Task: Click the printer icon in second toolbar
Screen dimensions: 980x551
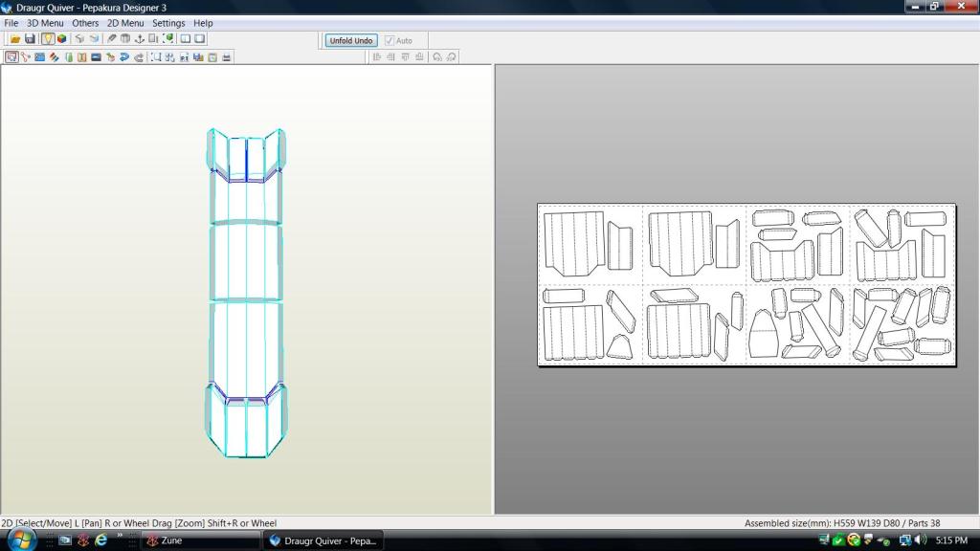Action: click(x=226, y=56)
